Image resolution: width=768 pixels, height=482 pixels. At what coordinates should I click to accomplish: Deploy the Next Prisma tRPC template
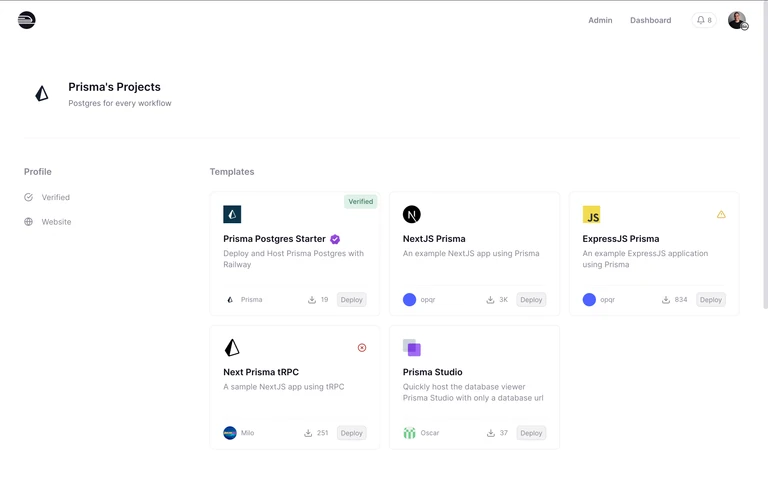352,433
